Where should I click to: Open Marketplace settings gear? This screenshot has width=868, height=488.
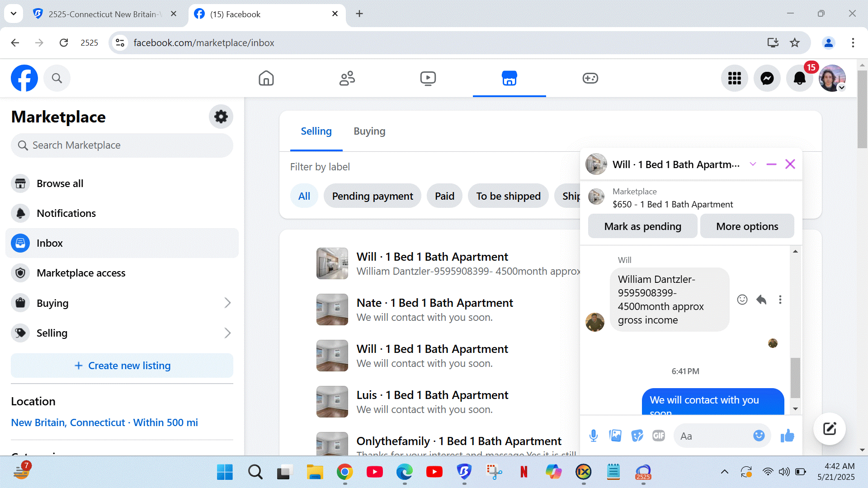pyautogui.click(x=221, y=117)
